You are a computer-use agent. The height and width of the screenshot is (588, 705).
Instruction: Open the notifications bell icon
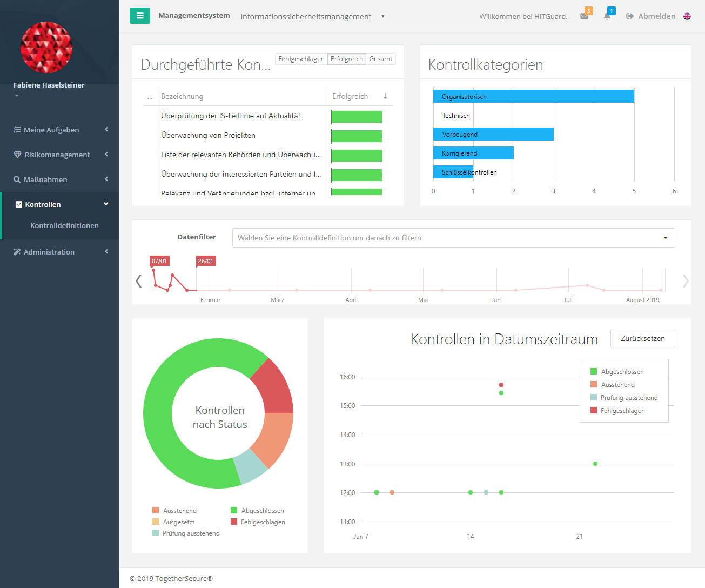[x=607, y=16]
